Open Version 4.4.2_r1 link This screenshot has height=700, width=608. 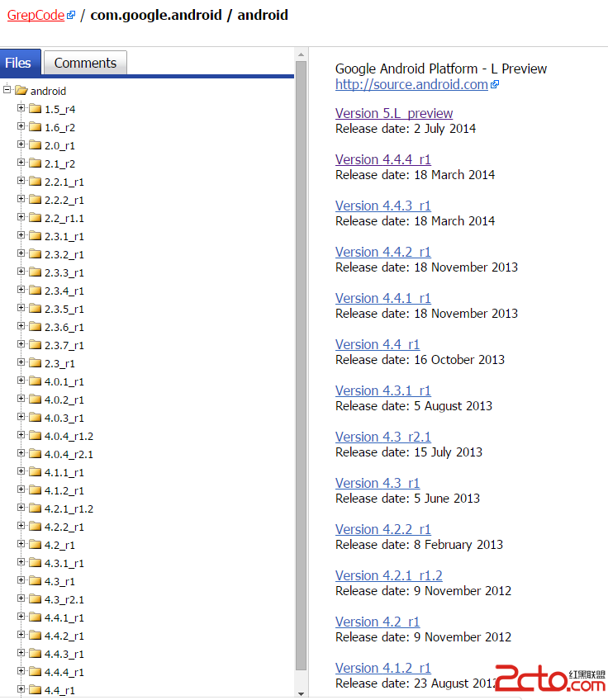[x=382, y=252]
